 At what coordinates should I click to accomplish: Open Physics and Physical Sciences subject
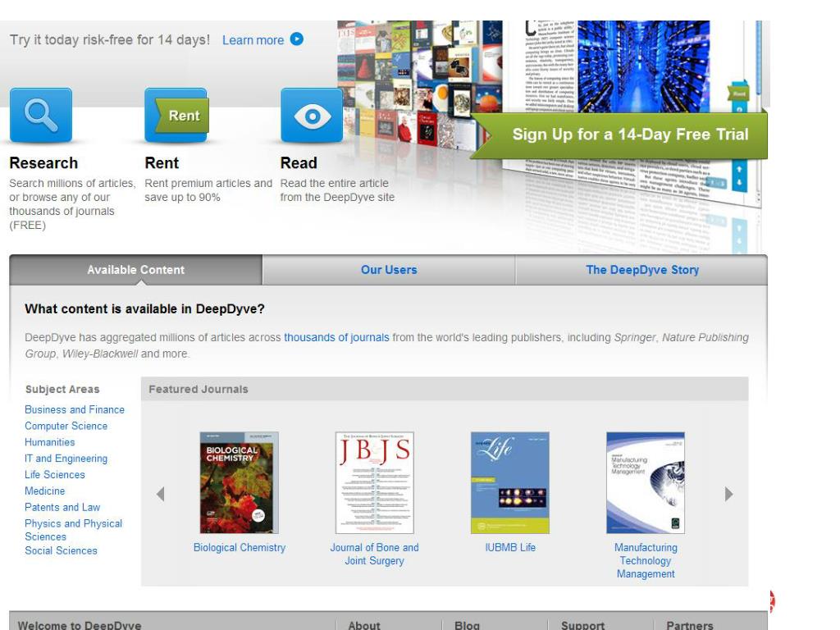point(73,530)
